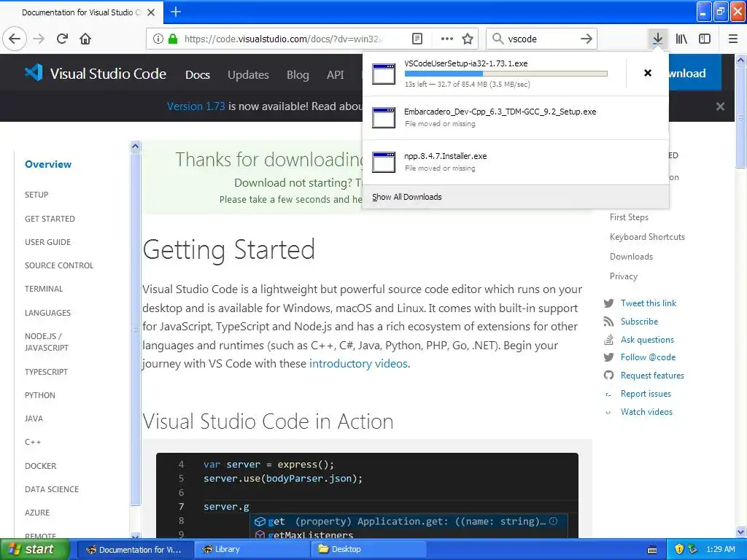
Task: Toggle the Downloads panel toolbar button
Action: coord(658,39)
